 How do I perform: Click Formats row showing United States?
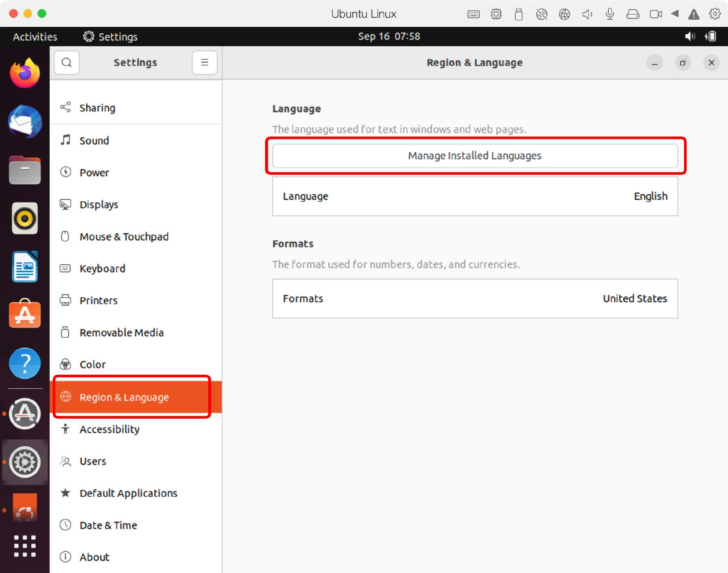(474, 298)
